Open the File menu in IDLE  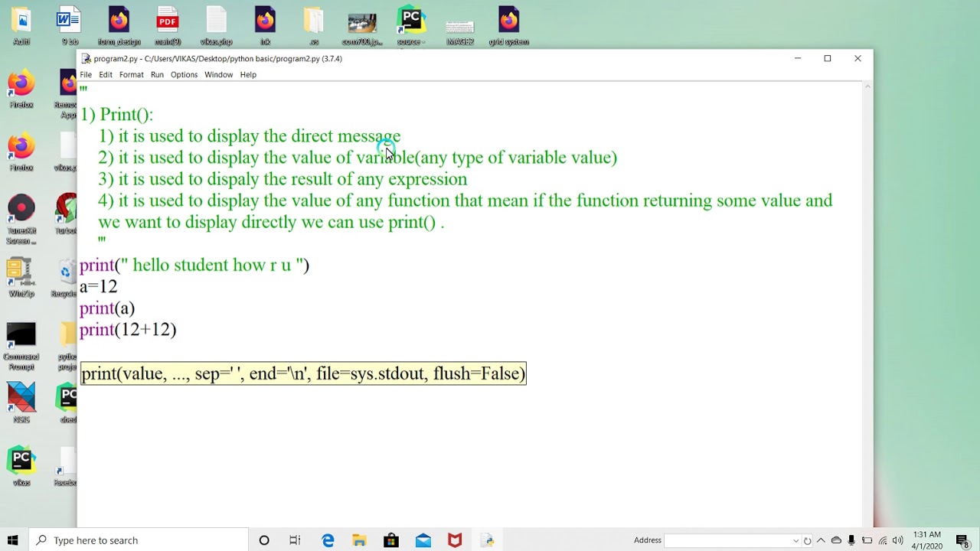tap(86, 74)
